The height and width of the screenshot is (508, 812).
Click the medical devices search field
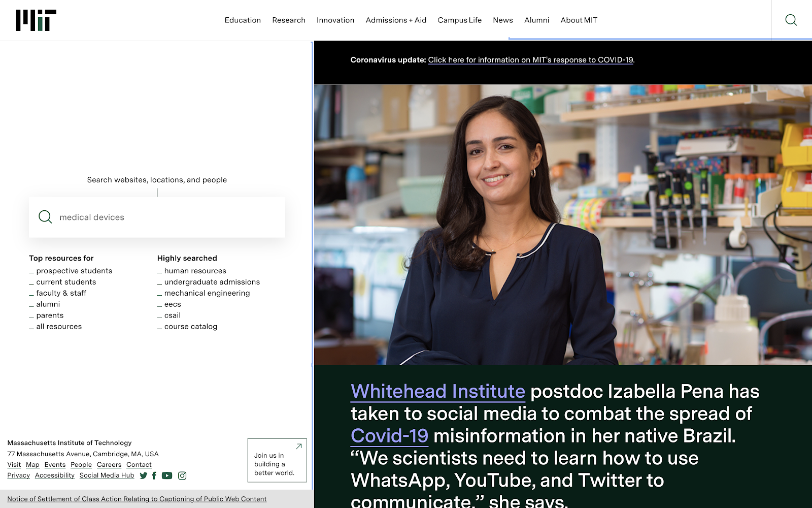coord(157,217)
